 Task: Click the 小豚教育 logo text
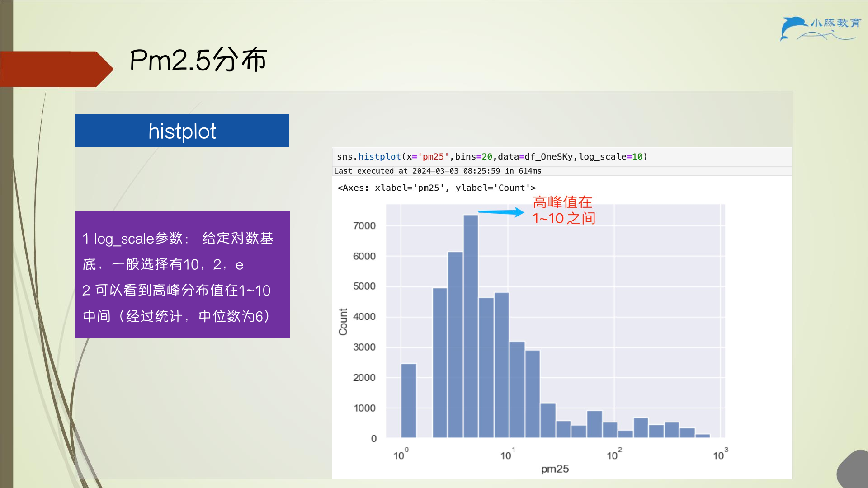[x=836, y=23]
